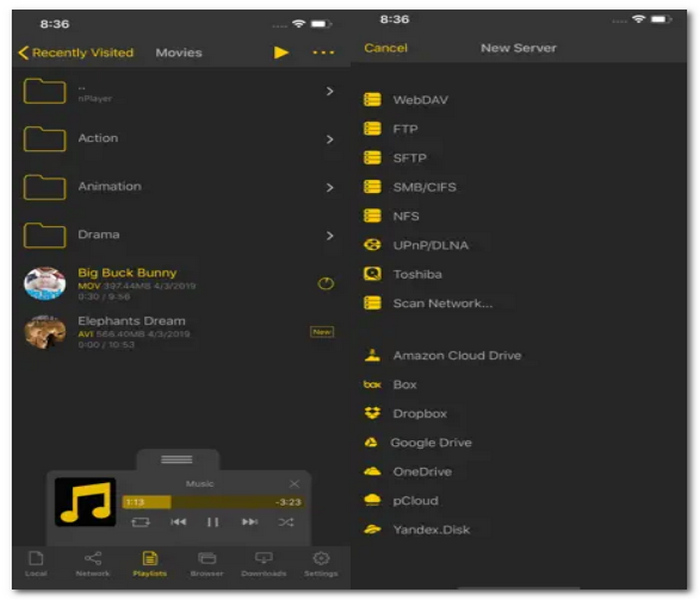700x600 pixels.
Task: Choose the Toshiba icon
Action: click(x=372, y=274)
